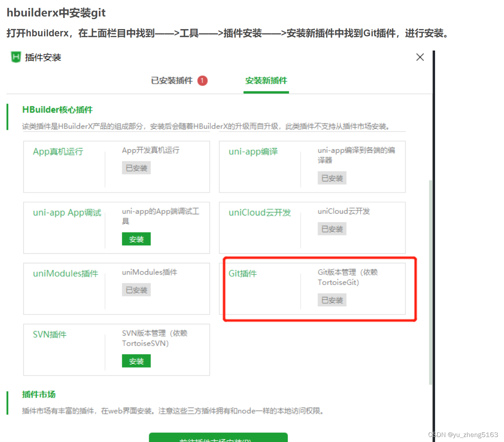Click the Git版本管理 TortoiseGit description
The height and width of the screenshot is (442, 504).
click(348, 277)
